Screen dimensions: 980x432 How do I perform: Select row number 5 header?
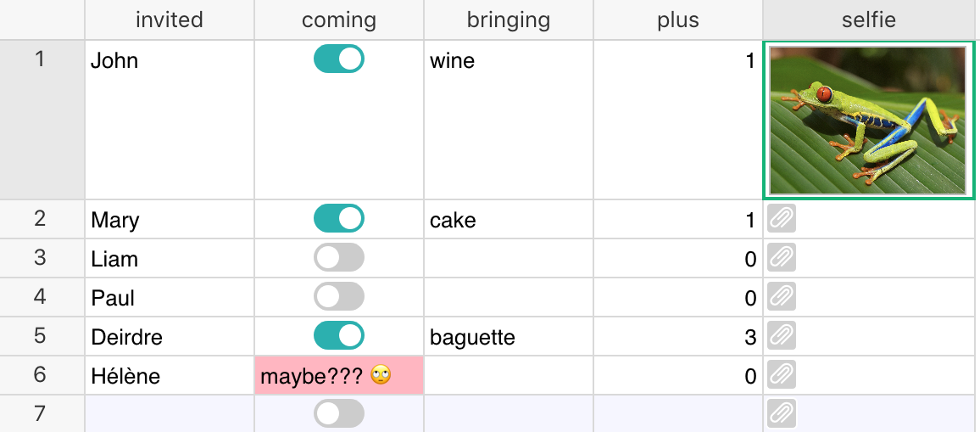click(x=41, y=336)
